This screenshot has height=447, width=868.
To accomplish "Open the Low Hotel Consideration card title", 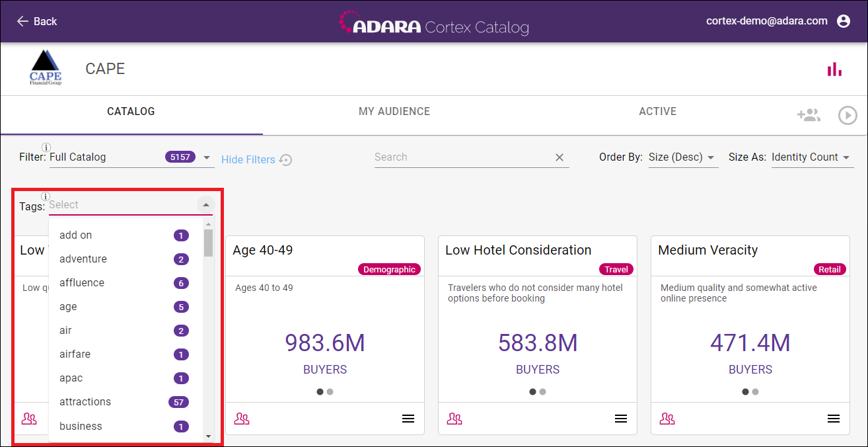I will tap(518, 250).
